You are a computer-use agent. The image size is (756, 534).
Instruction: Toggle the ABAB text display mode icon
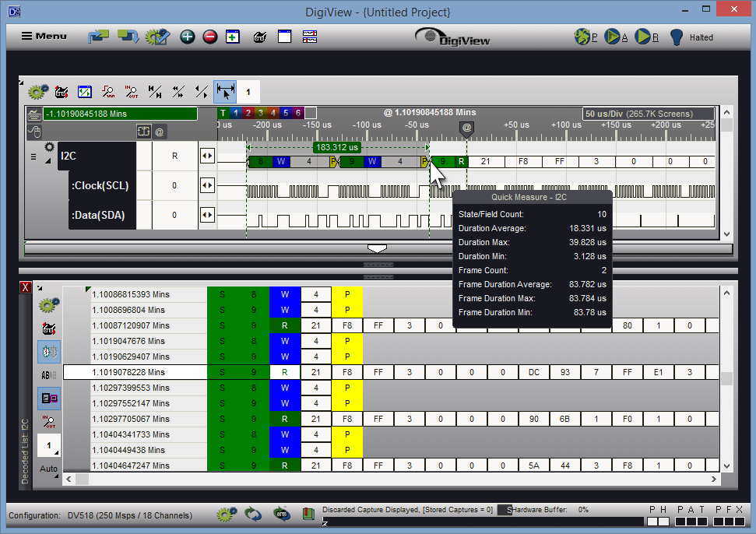48,374
